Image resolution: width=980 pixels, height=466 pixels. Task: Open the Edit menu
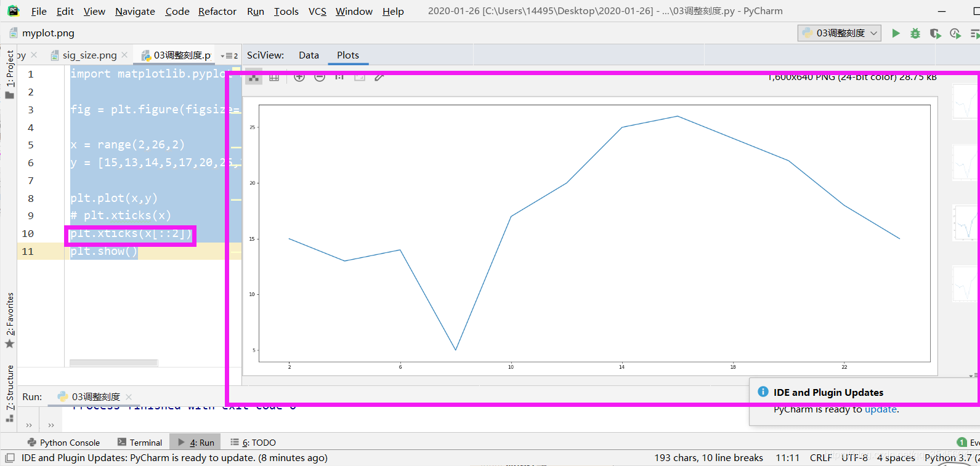(65, 11)
